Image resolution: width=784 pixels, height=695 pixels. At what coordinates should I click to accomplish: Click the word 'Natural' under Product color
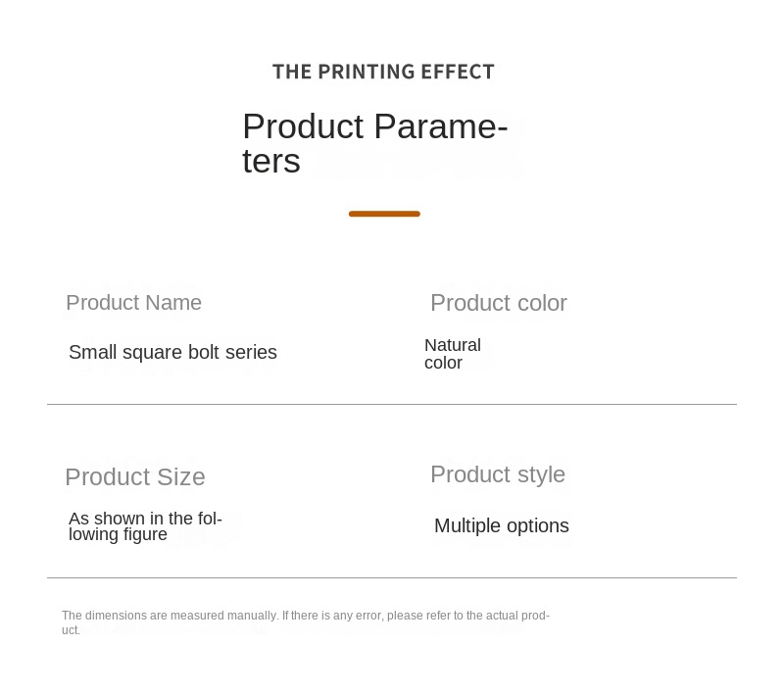tap(453, 345)
